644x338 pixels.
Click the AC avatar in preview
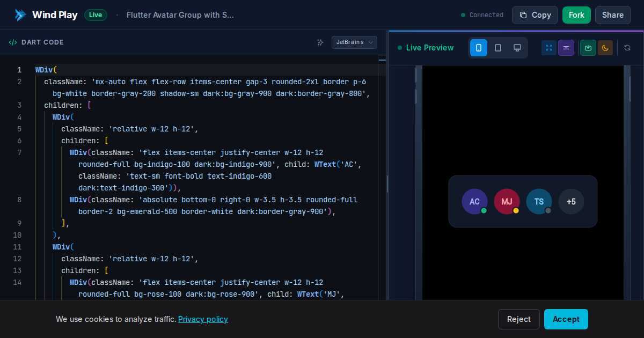click(x=474, y=202)
